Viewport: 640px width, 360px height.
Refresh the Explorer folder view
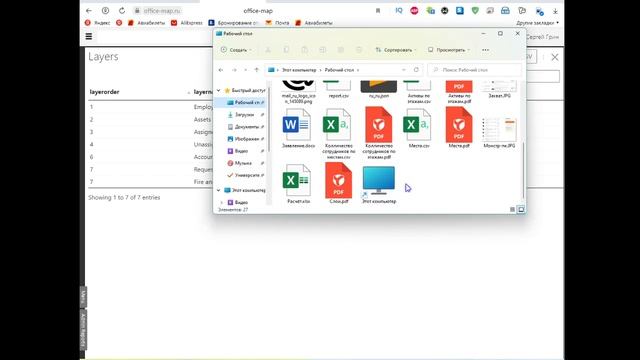416,70
